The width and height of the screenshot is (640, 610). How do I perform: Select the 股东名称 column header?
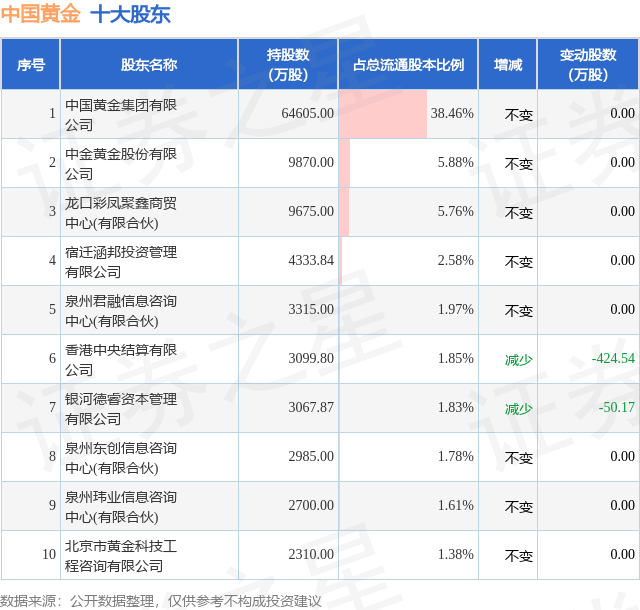149,65
